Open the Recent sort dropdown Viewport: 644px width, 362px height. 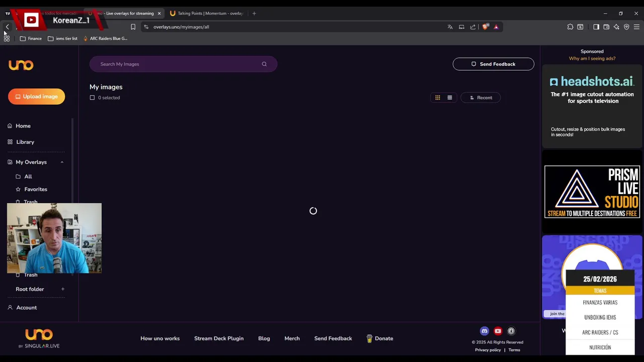tap(480, 98)
